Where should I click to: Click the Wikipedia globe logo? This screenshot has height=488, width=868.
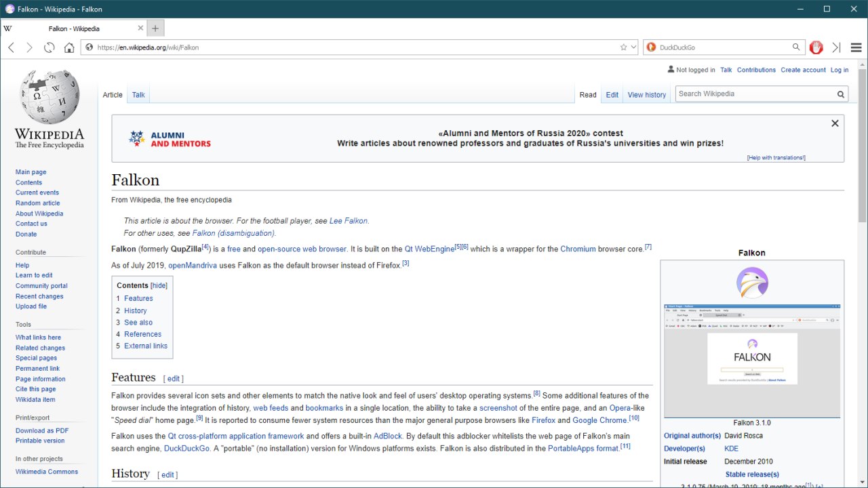[50, 96]
